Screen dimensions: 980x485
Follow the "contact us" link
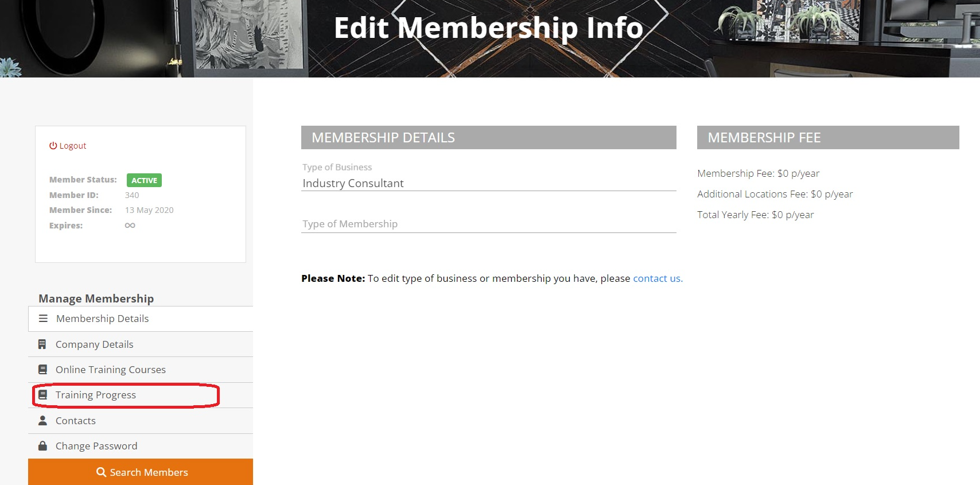click(658, 278)
